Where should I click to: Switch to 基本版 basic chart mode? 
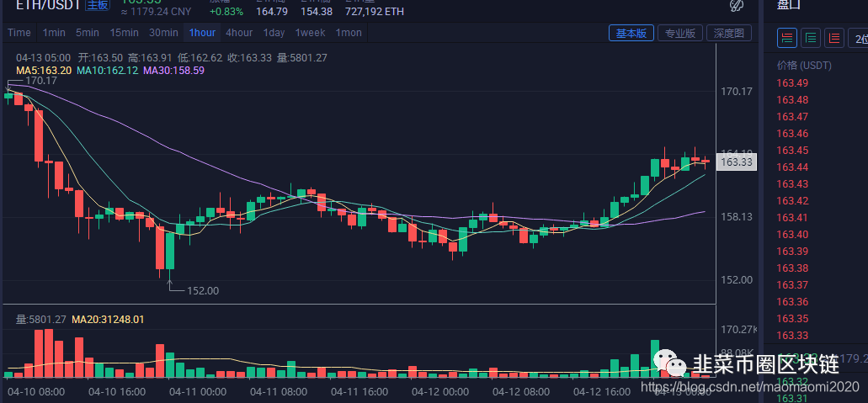pos(631,33)
